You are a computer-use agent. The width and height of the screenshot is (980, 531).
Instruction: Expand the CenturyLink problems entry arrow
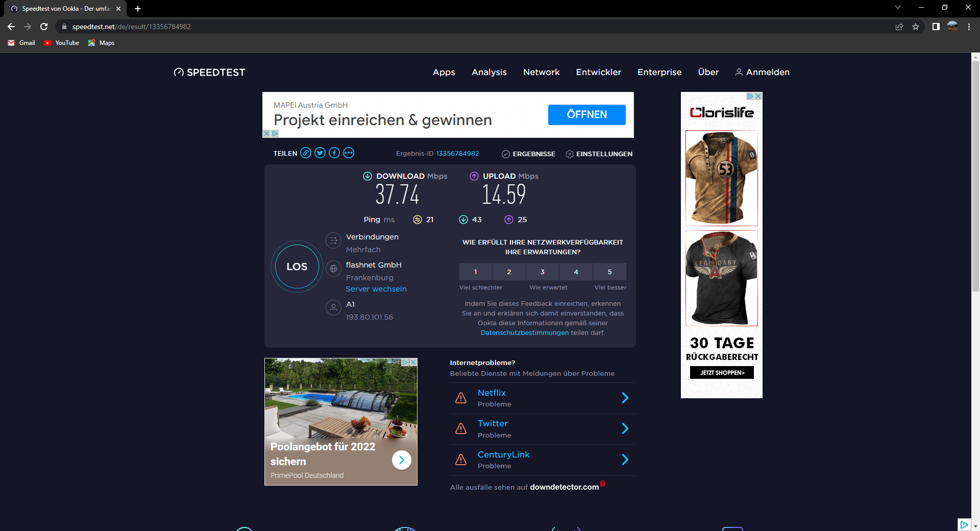625,460
